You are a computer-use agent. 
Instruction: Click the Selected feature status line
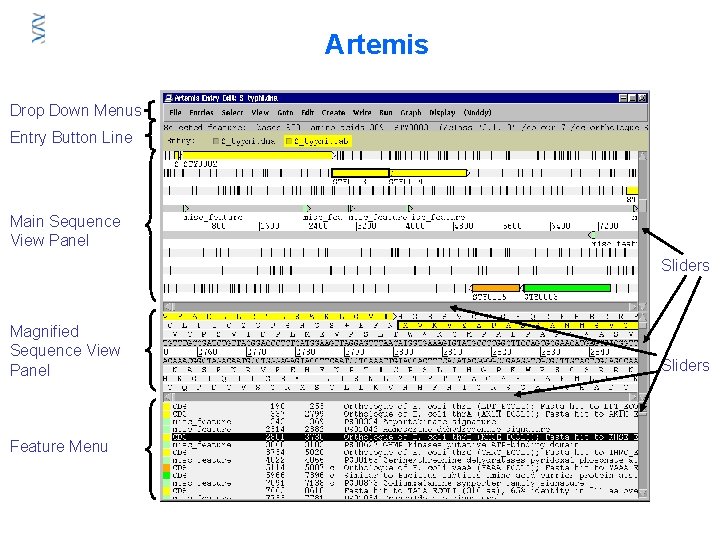pyautogui.click(x=406, y=127)
